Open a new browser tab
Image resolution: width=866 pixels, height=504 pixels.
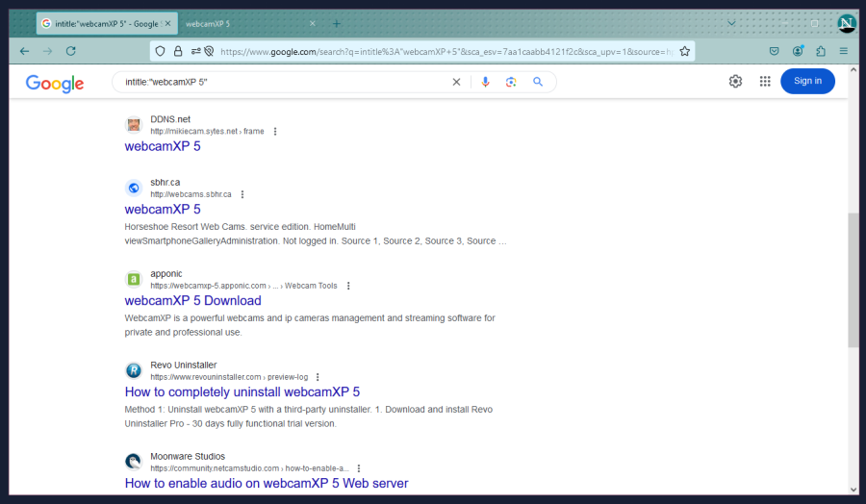[336, 23]
